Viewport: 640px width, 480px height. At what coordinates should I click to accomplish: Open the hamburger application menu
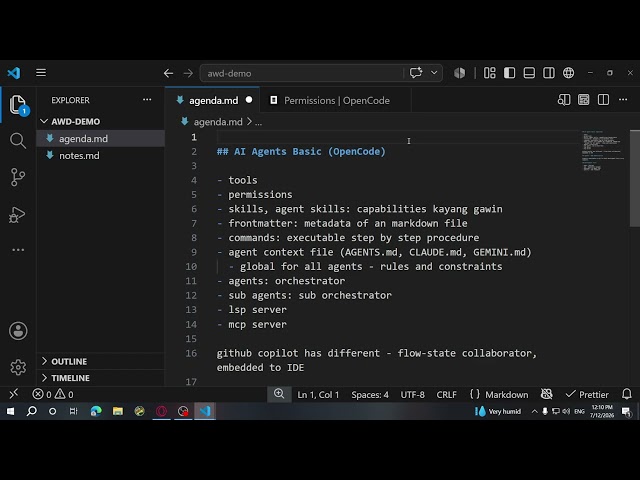41,73
